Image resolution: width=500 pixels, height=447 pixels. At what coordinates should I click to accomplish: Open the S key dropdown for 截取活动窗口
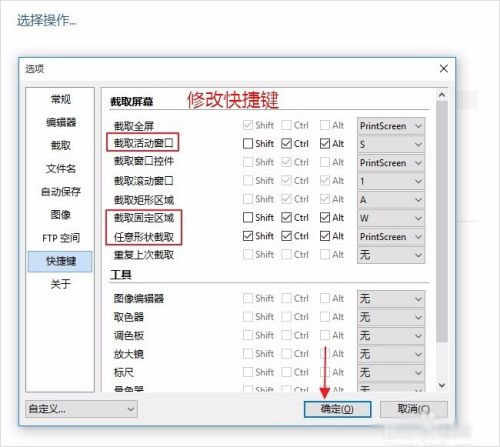[x=391, y=144]
